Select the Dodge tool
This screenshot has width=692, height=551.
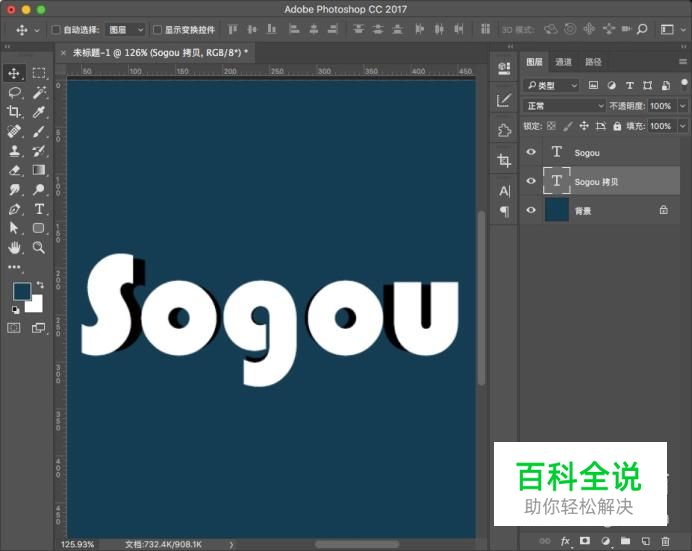click(x=39, y=190)
